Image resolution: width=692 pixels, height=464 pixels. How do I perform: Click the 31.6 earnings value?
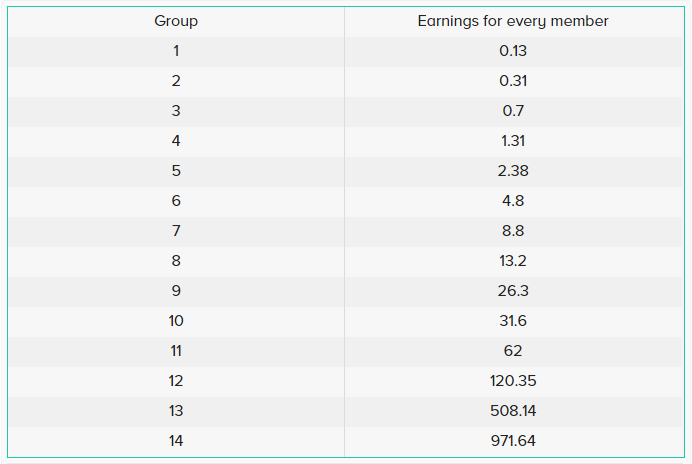[x=513, y=321]
